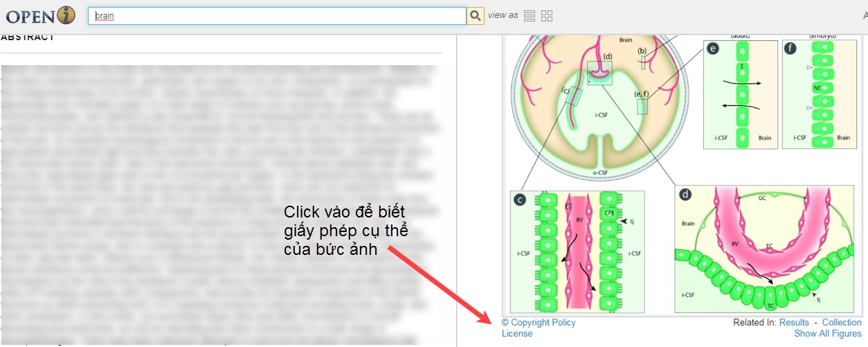Click the "view as" label
The image size is (868, 347).
(x=503, y=16)
